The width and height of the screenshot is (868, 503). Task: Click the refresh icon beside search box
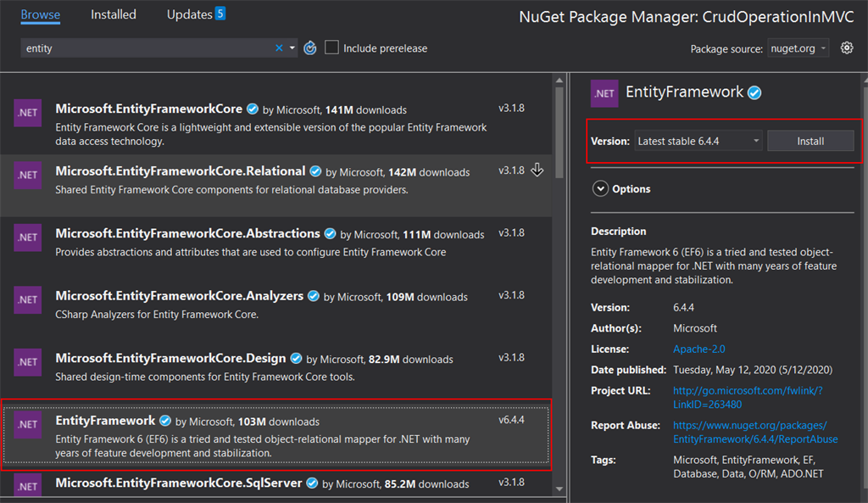tap(310, 48)
